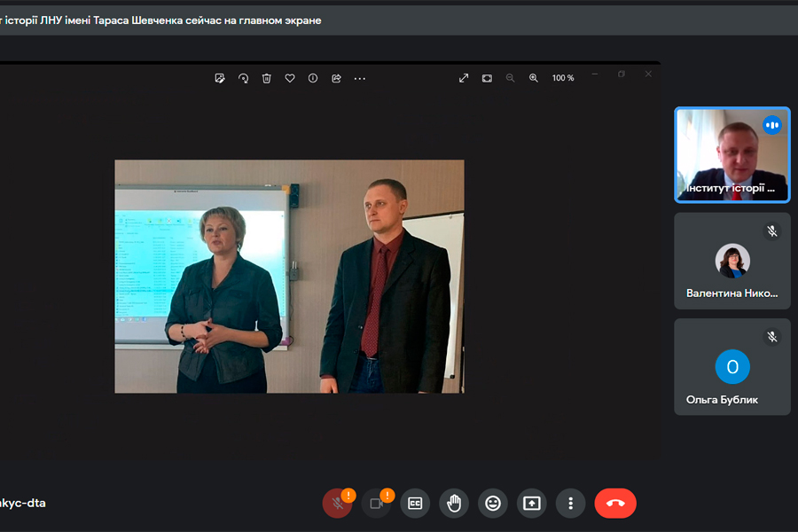Image resolution: width=798 pixels, height=532 pixels.
Task: Click the 100 % zoom level text
Action: pyautogui.click(x=563, y=78)
